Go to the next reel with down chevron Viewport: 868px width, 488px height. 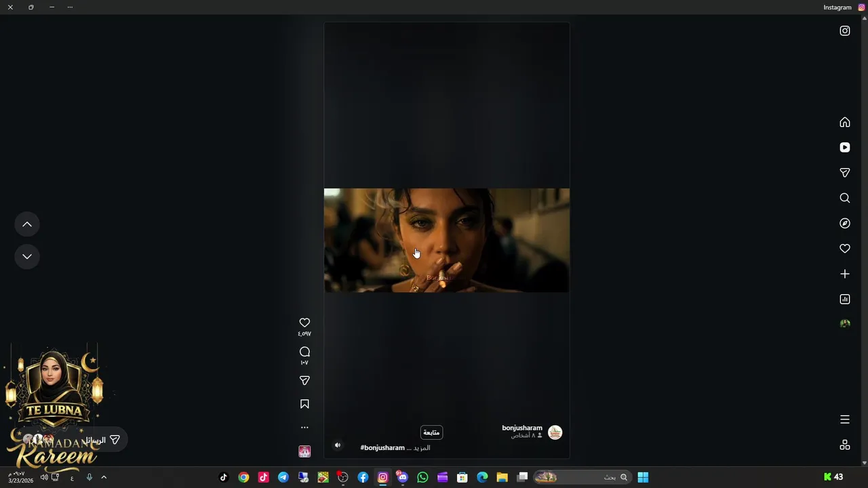tap(27, 257)
